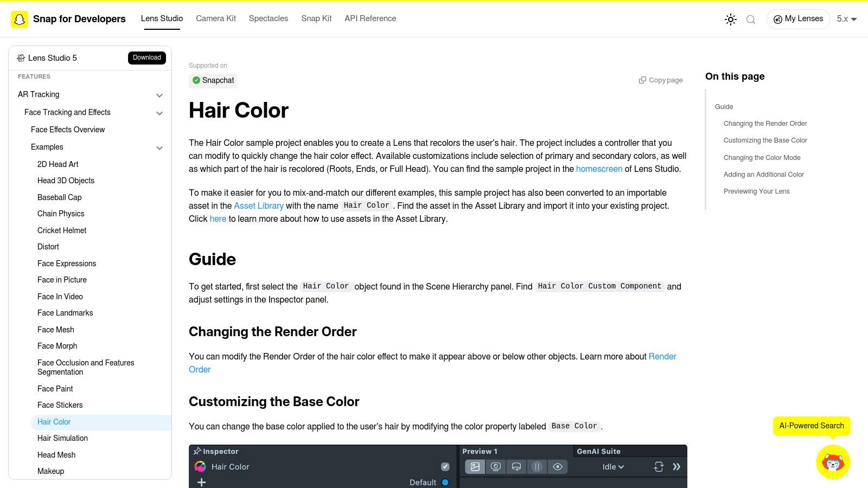Collapse the Examples section chevron
Viewport: 868px width, 488px height.
click(x=159, y=148)
